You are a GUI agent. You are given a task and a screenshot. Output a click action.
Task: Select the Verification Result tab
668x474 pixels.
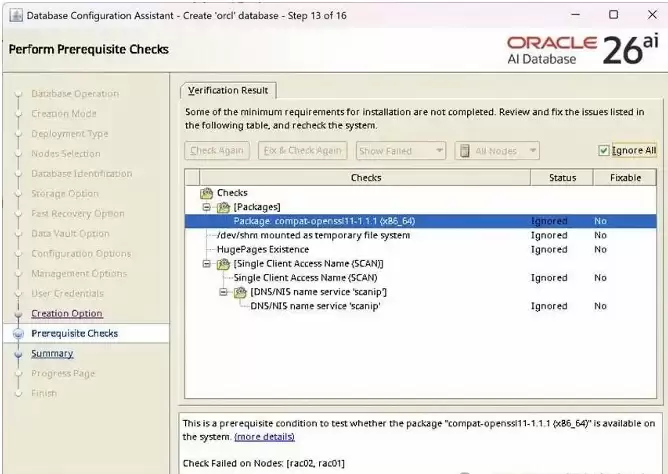pos(228,90)
